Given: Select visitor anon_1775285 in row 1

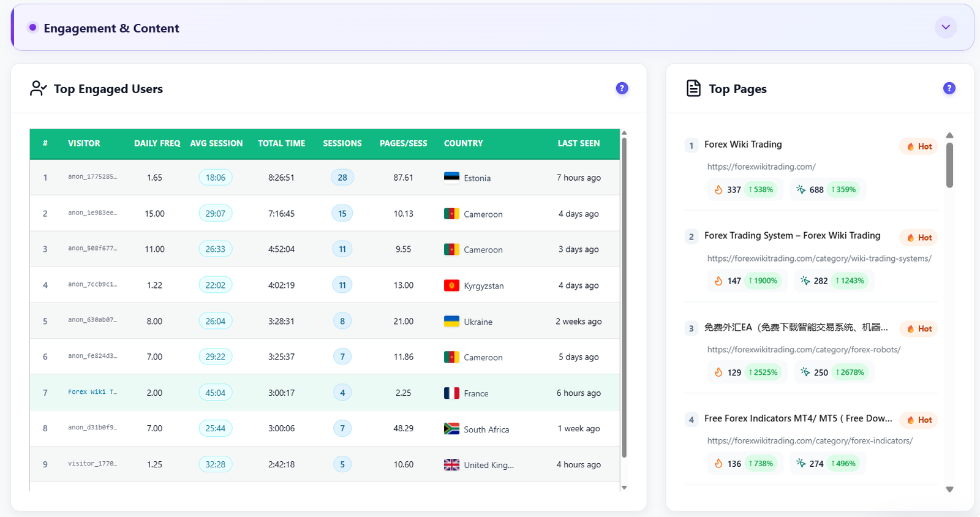Looking at the screenshot, I should [x=92, y=176].
